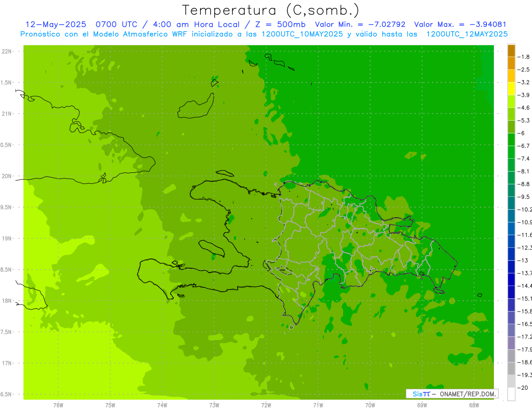Click the SisPI logo text
Image resolution: width=532 pixels, height=411 pixels.
pos(421,394)
